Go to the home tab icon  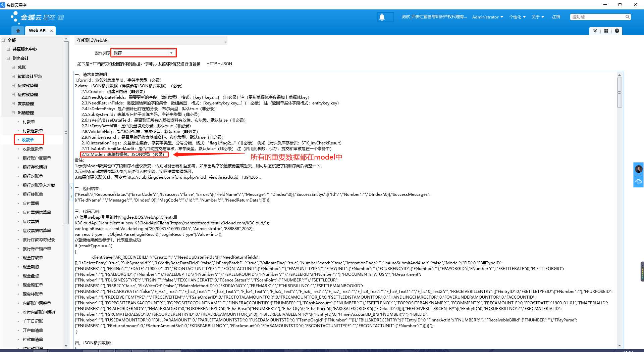(x=18, y=31)
